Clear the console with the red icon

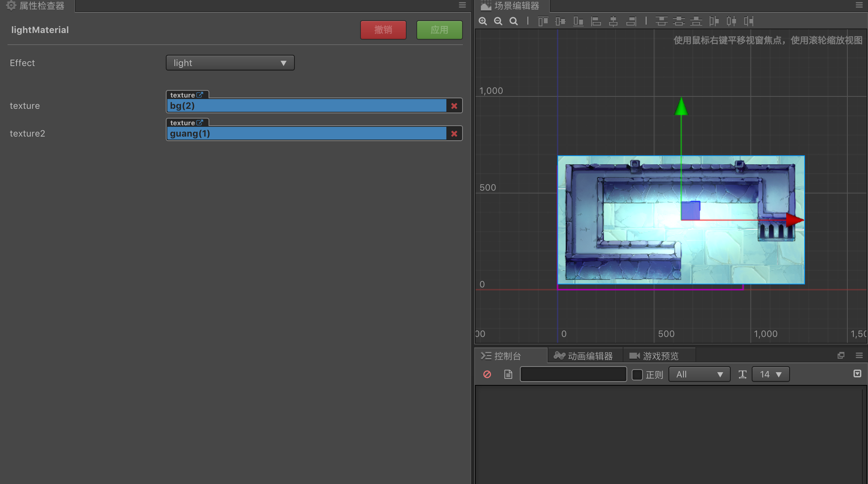(x=487, y=374)
